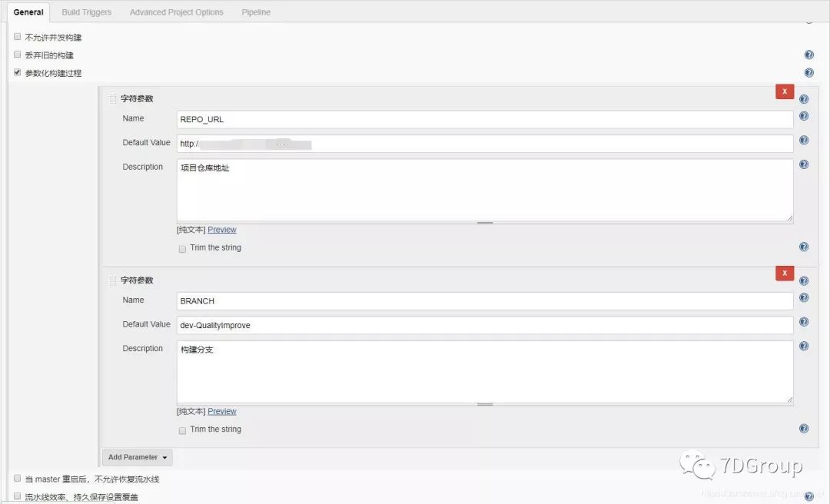Grab corner resize grip of 项目仓库地址 textarea

[x=790, y=217]
